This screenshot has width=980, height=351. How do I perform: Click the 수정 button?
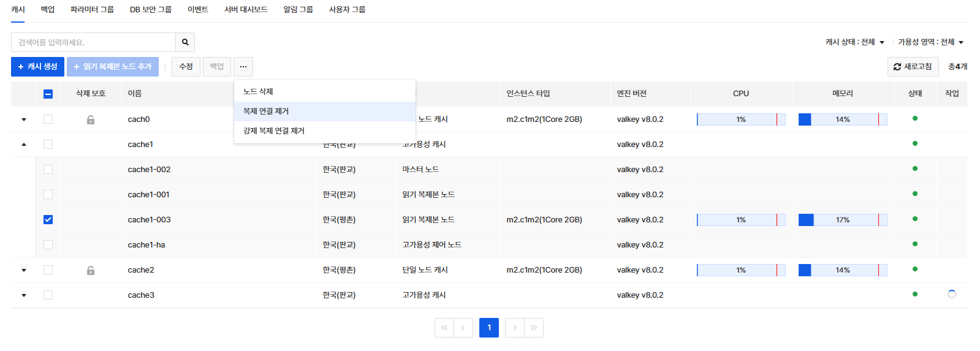186,67
